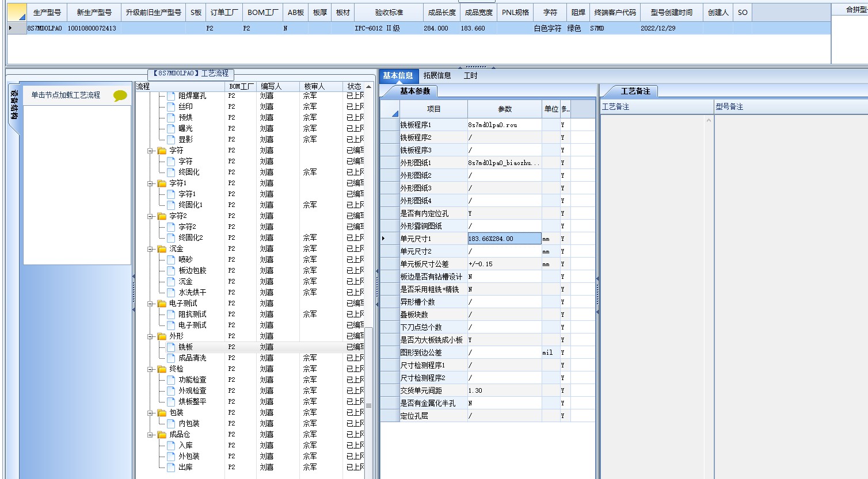Click the file icon beside 阻抗测试
This screenshot has height=479, width=868.
pyautogui.click(x=171, y=314)
